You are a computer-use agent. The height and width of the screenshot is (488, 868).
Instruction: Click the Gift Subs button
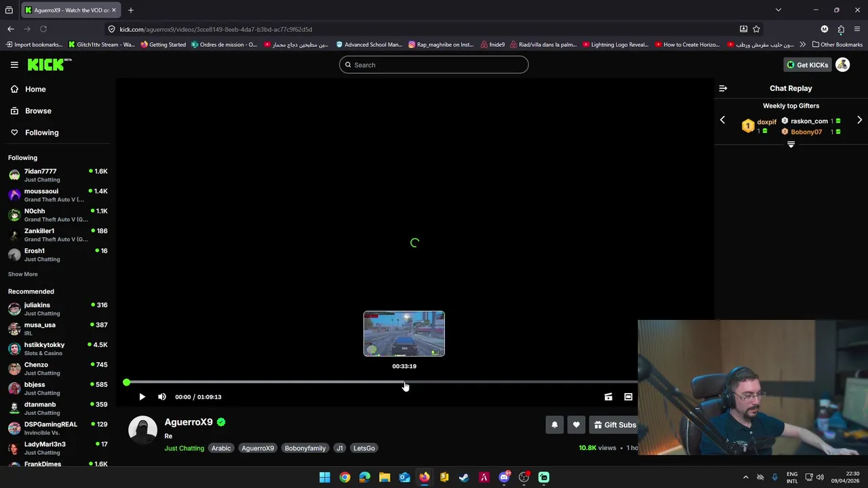tap(614, 425)
